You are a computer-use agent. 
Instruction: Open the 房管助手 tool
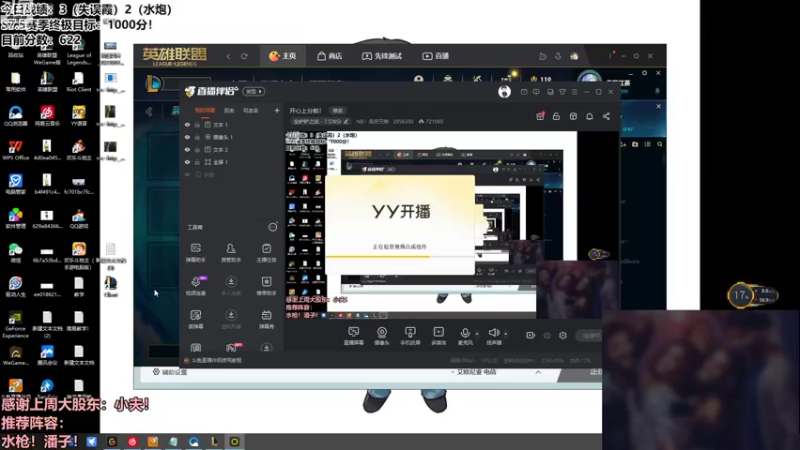pos(231,253)
